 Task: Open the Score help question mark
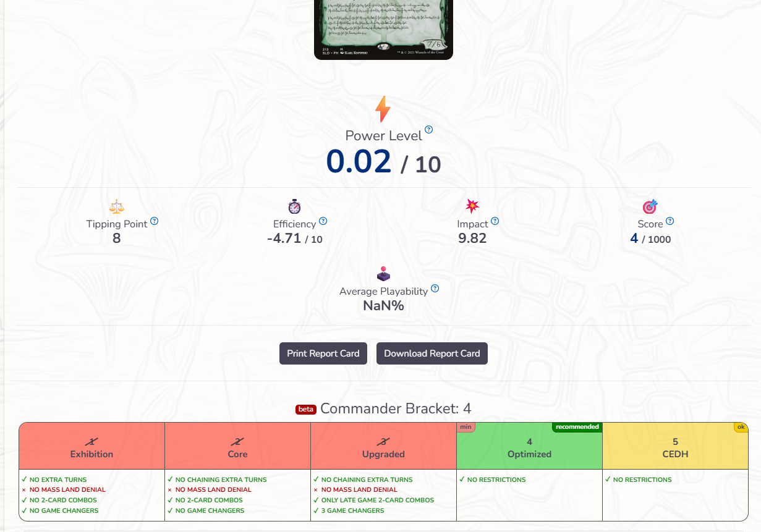point(670,221)
